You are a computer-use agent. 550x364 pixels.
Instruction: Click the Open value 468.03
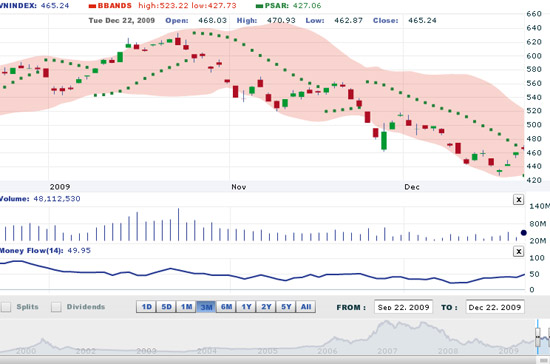(213, 20)
